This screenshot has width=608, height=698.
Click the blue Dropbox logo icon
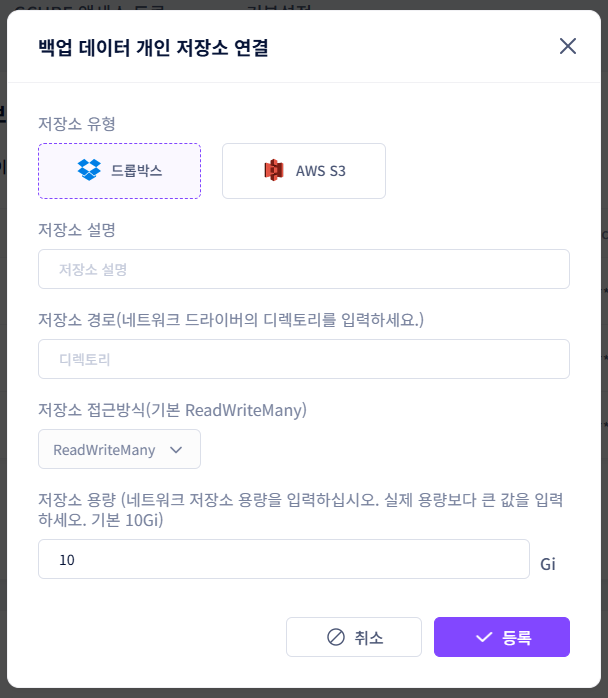pyautogui.click(x=89, y=170)
